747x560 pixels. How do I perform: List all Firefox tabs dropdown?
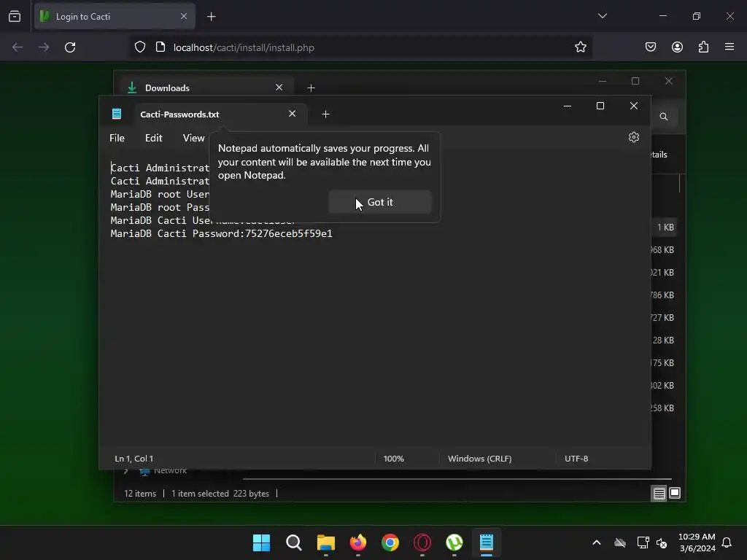602,16
